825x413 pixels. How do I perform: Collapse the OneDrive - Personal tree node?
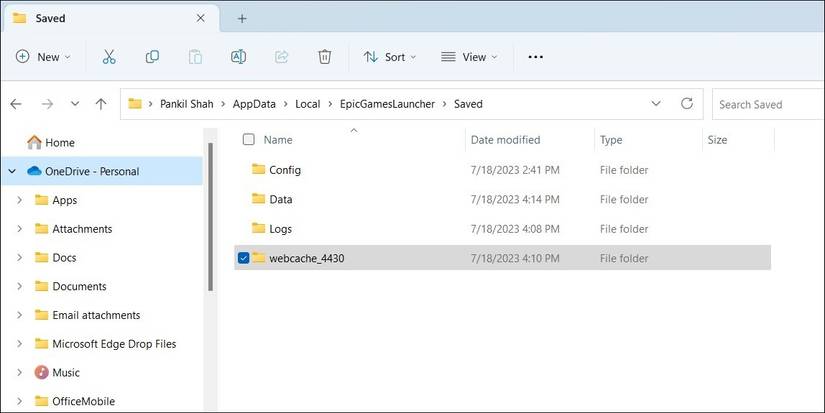[12, 171]
